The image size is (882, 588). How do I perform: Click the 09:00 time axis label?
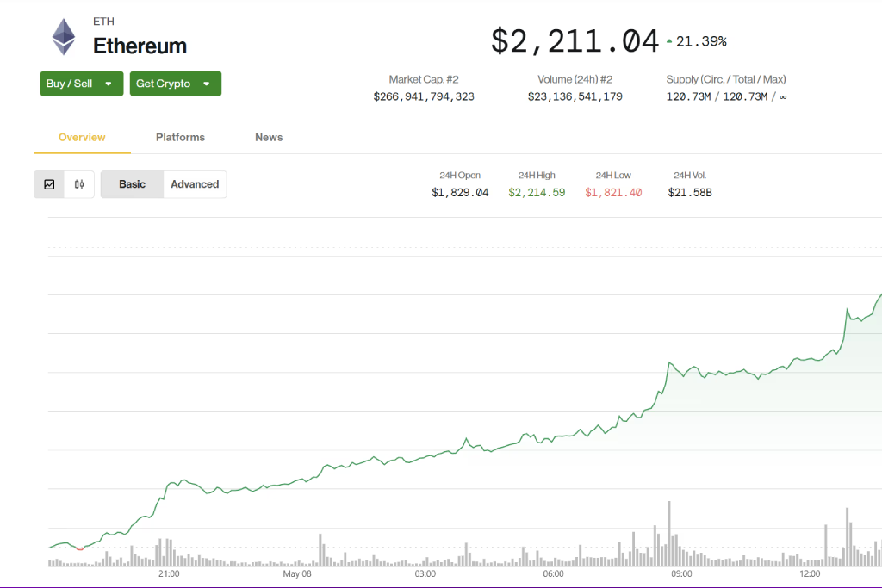tap(682, 574)
